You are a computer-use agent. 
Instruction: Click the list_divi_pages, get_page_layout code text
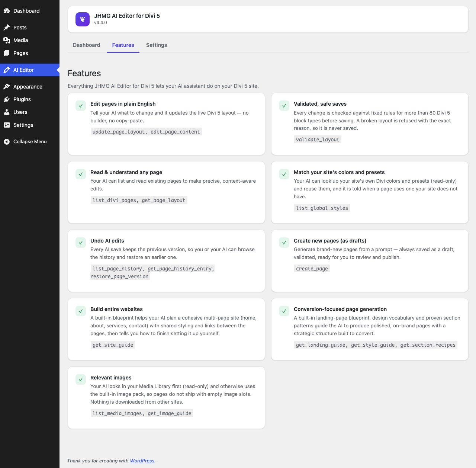tap(139, 200)
